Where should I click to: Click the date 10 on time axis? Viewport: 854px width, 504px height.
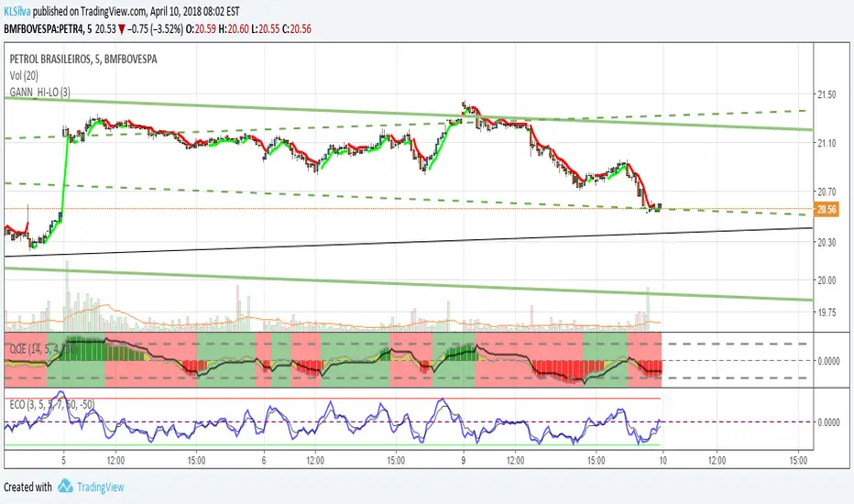662,460
